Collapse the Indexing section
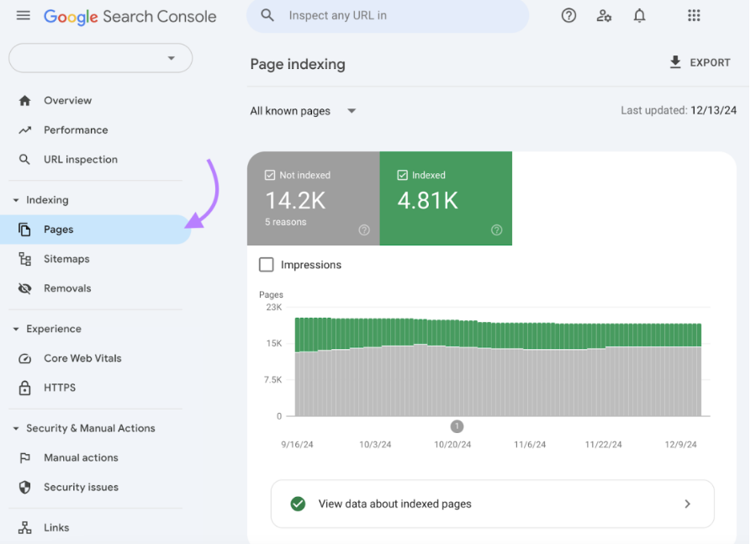The image size is (756, 544). [16, 200]
